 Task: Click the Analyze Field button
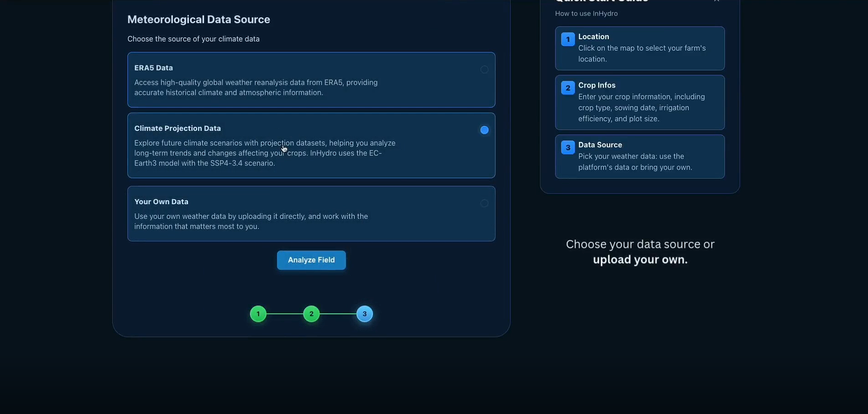(311, 260)
